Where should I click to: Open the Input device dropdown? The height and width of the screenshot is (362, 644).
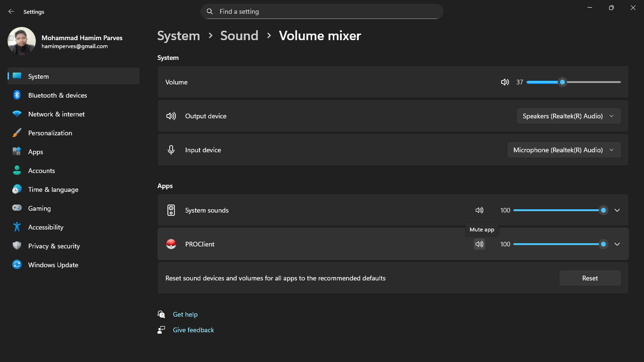pos(563,150)
